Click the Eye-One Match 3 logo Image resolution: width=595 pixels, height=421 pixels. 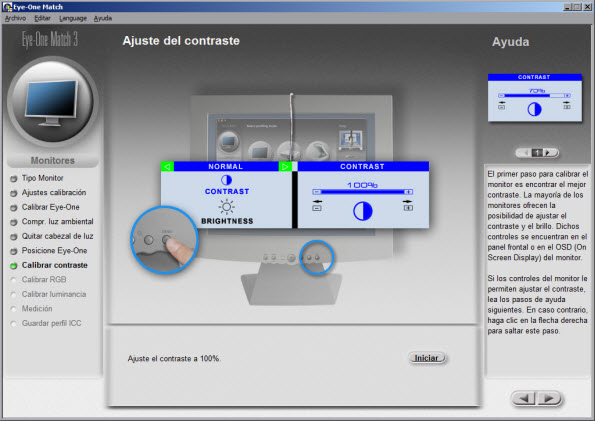pos(50,39)
